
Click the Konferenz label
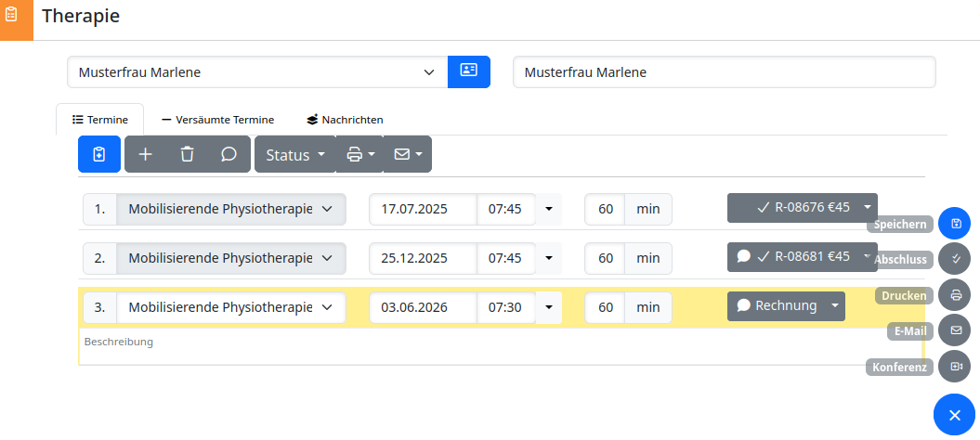click(899, 367)
